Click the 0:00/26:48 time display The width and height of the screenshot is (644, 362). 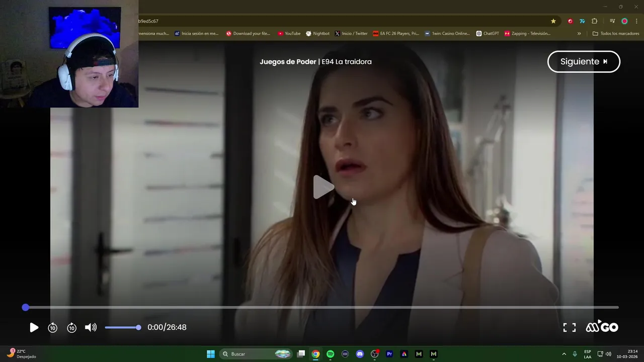(x=167, y=327)
